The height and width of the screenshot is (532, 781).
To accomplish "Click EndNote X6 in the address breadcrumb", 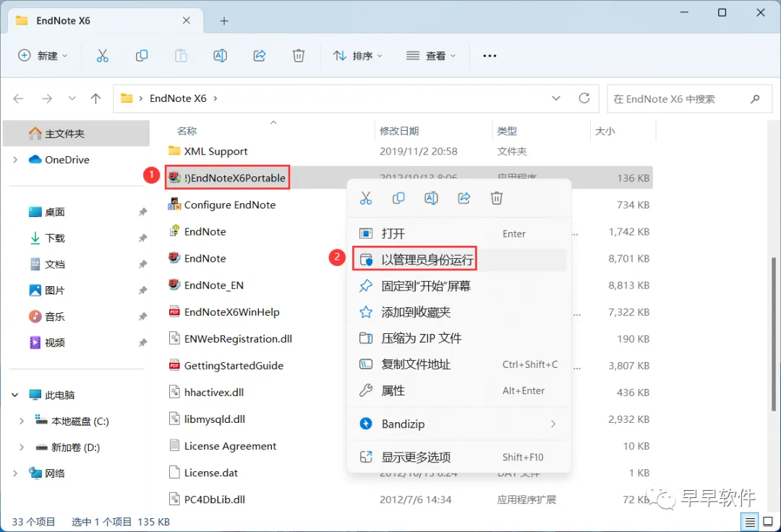I will (178, 98).
